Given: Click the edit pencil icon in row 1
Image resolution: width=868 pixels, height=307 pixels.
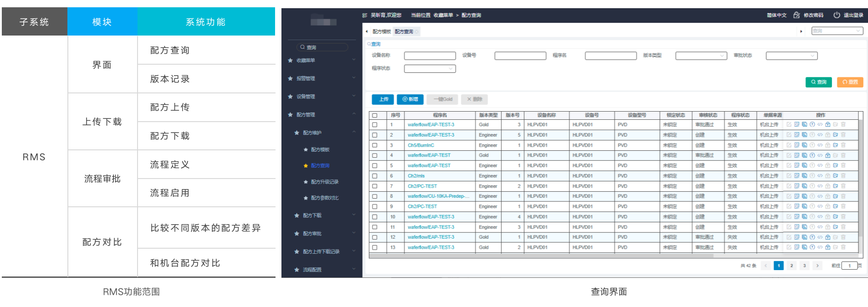Looking at the screenshot, I should 789,124.
